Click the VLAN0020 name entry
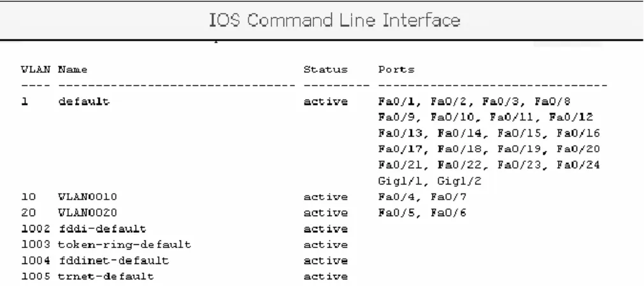 tap(87, 212)
